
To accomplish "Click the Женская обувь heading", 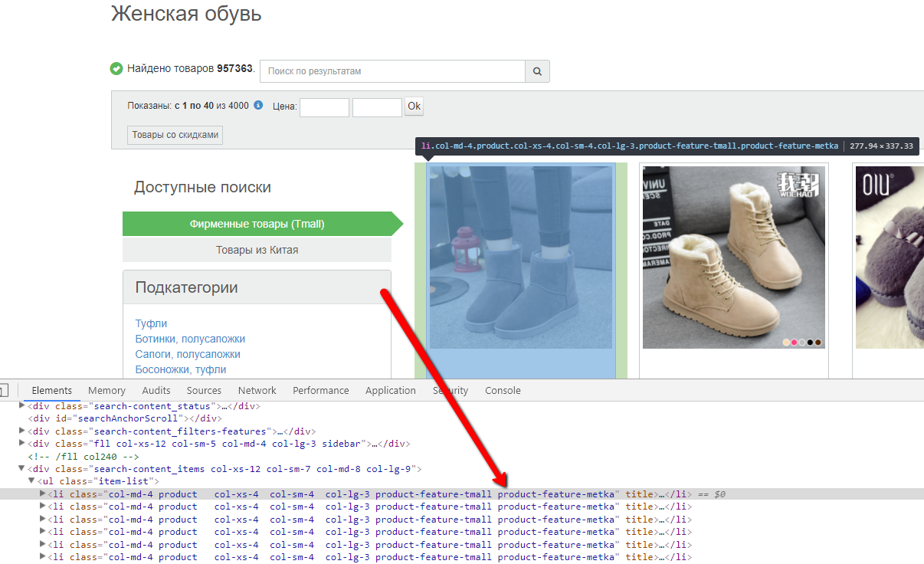I will [x=186, y=14].
